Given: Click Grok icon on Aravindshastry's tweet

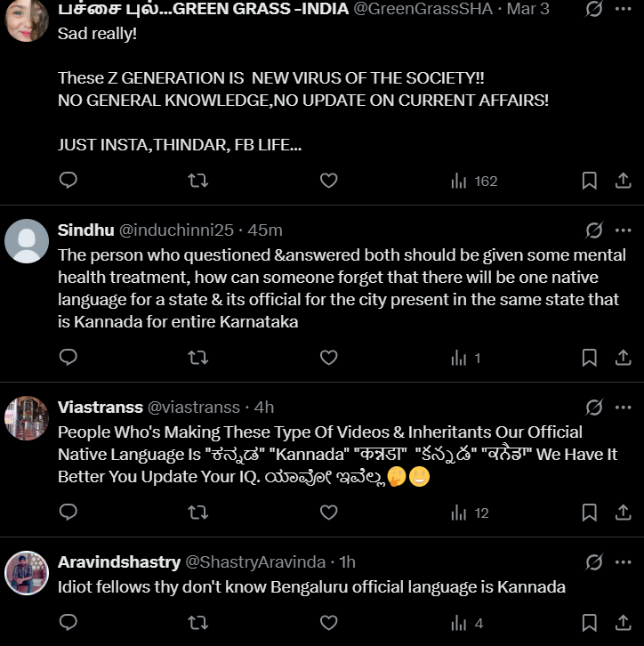Looking at the screenshot, I should tap(594, 562).
